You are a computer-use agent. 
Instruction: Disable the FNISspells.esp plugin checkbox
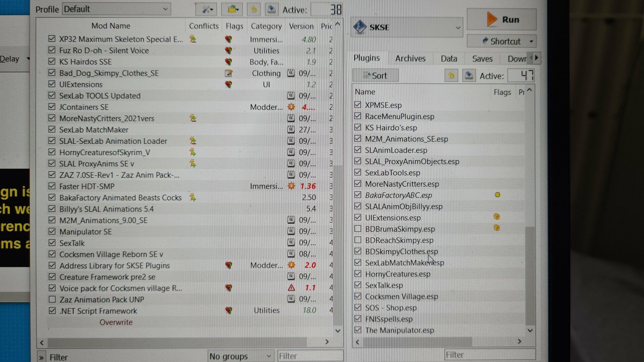pos(358,319)
